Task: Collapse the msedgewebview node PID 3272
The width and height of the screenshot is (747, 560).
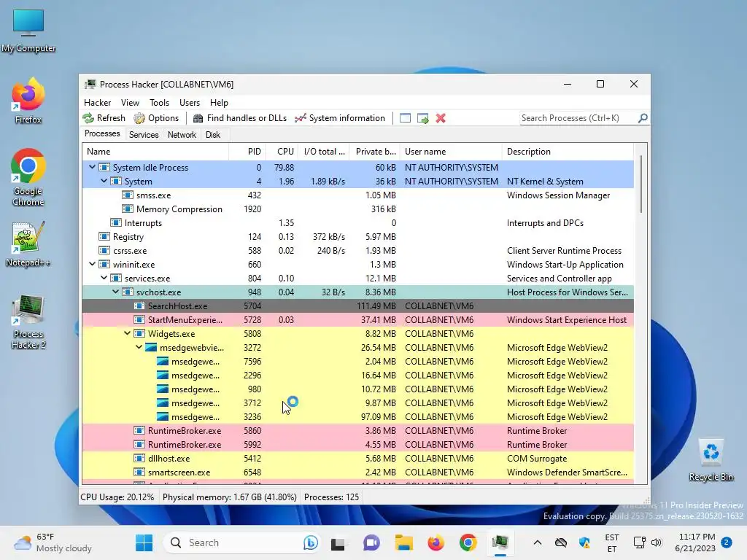Action: [139, 347]
